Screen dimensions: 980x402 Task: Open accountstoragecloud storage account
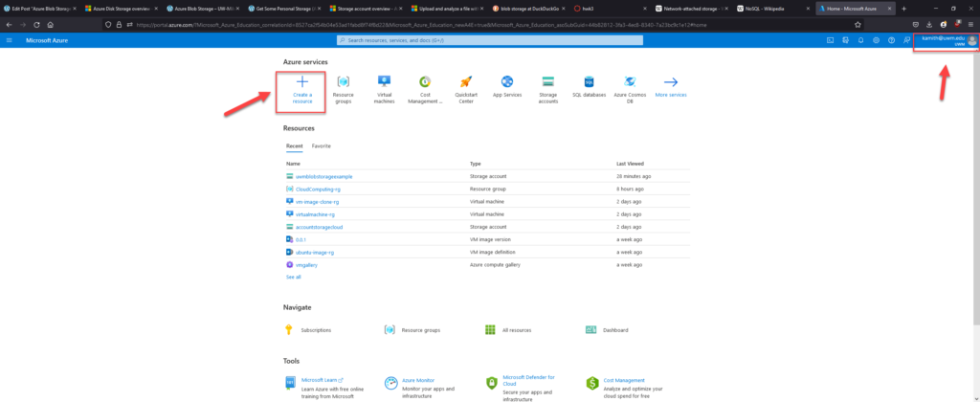pyautogui.click(x=319, y=227)
